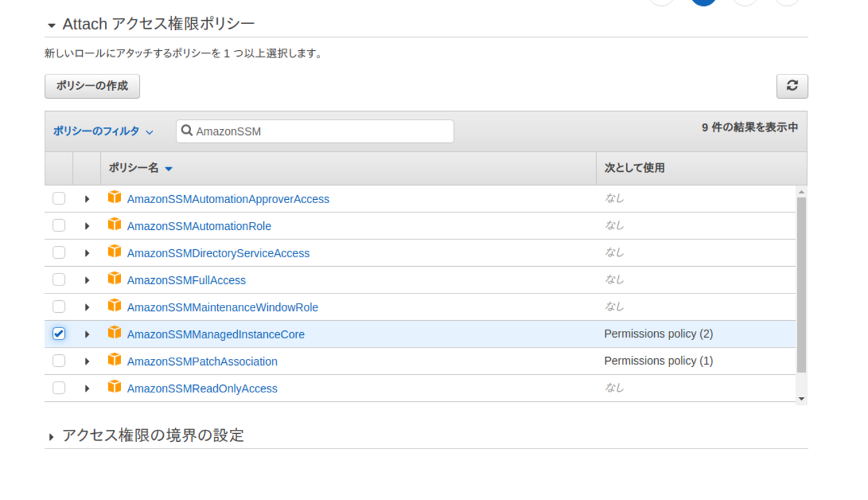Open the AmazonSSMPatchAssociation policy link
The height and width of the screenshot is (500, 868).
[x=202, y=362]
